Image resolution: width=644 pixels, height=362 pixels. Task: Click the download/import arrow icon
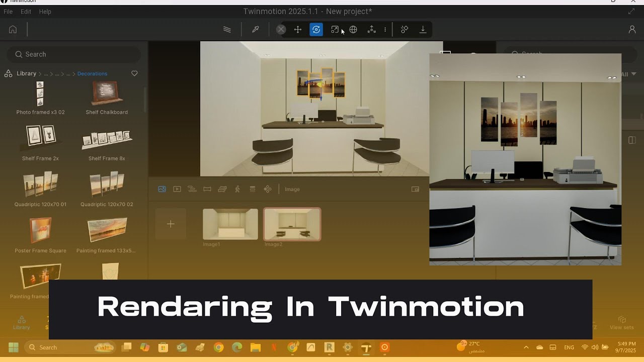(x=423, y=30)
